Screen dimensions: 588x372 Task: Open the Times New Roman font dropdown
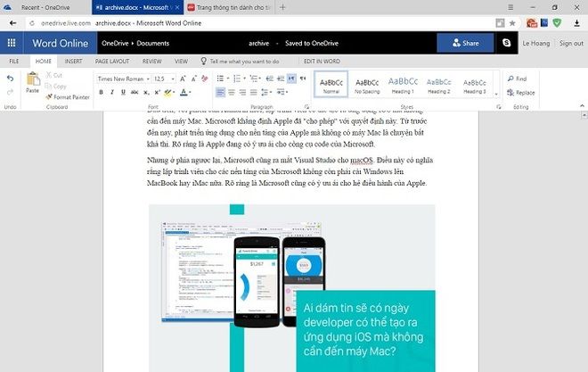click(121, 79)
